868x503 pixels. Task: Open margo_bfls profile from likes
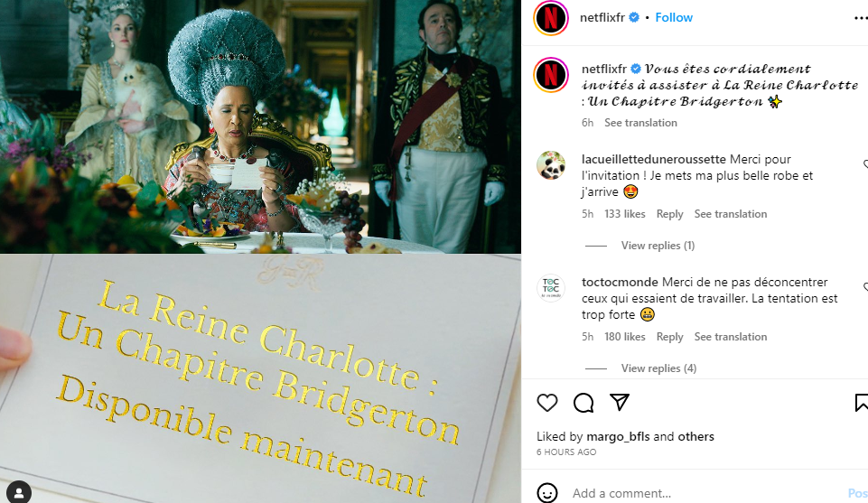click(x=618, y=436)
